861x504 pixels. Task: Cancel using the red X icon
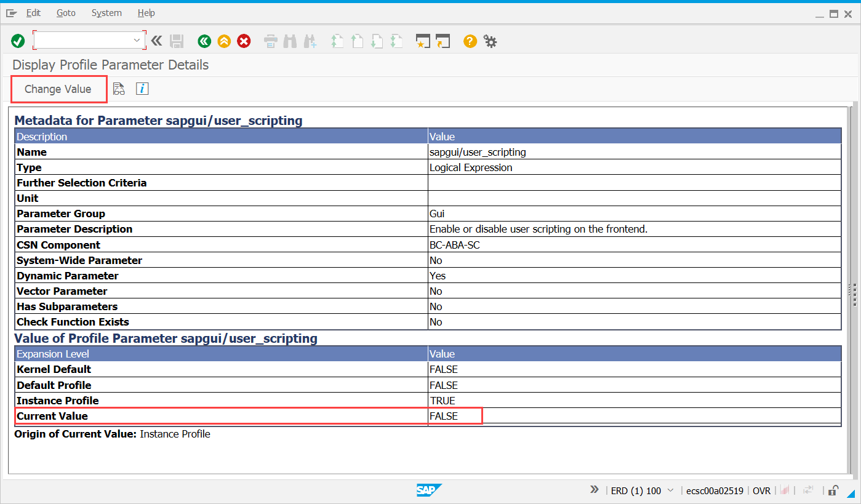point(244,41)
